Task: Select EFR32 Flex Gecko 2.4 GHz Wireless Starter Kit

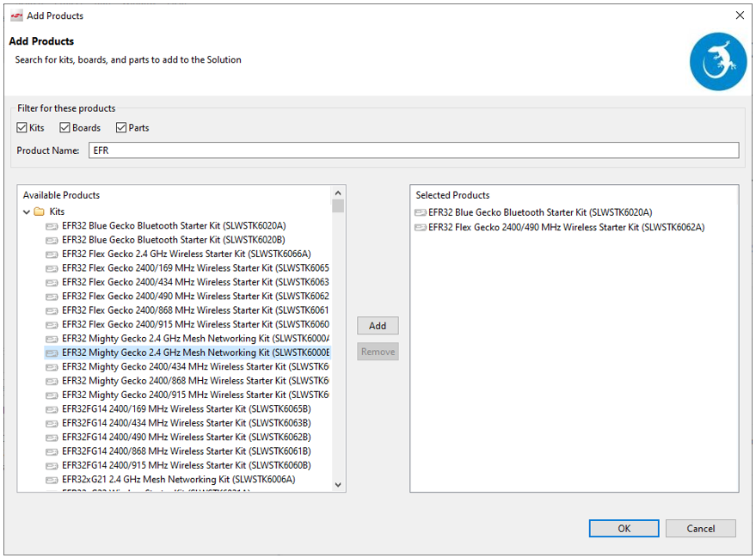Action: [186, 254]
